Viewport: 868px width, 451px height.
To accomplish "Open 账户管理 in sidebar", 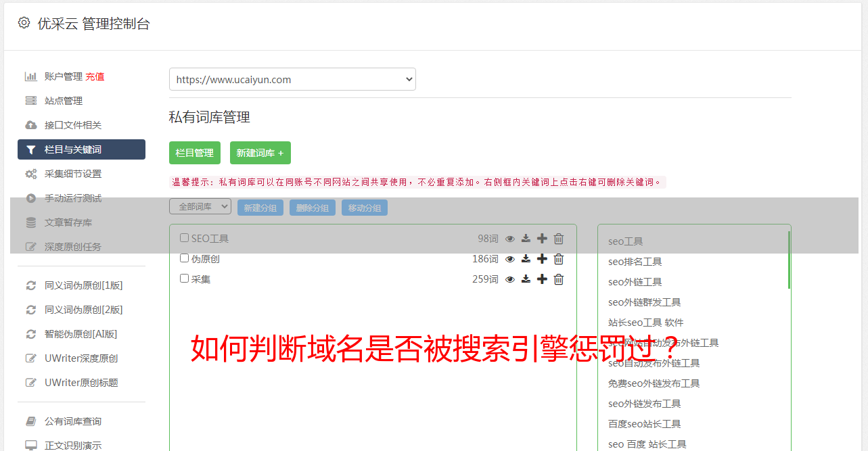I will pos(64,76).
